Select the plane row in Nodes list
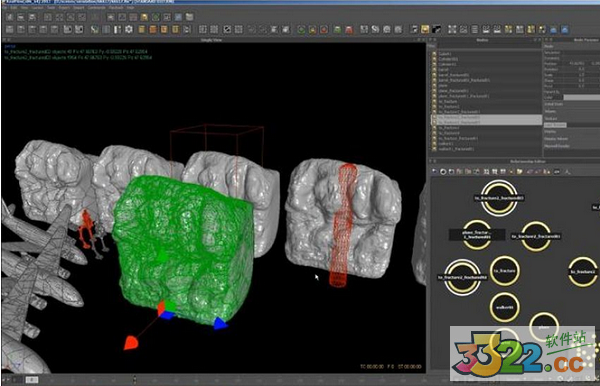The image size is (600, 386). tap(486, 86)
